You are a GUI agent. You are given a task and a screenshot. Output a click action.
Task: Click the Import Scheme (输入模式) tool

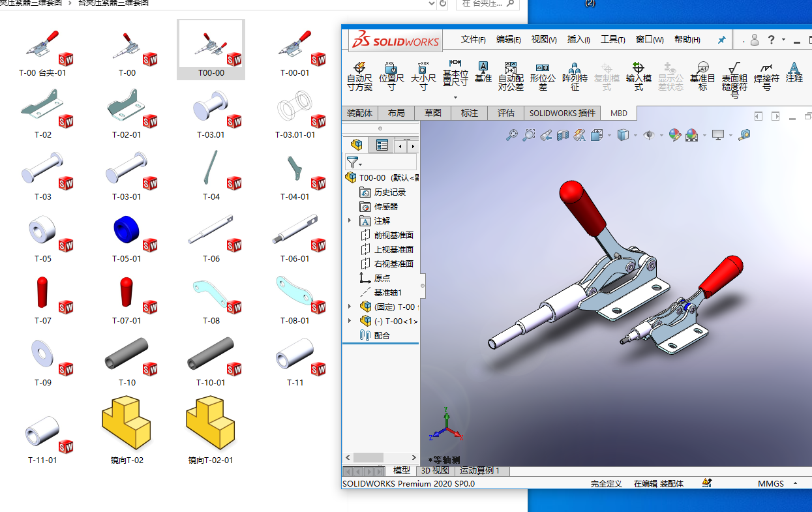[x=639, y=76]
